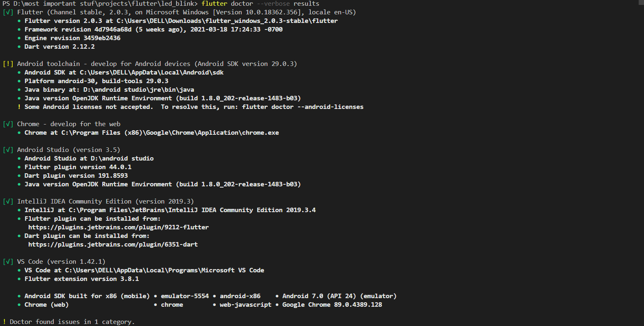Click the [√] mark beside Android Studio version 3.5
The image size is (644, 326).
coord(8,150)
